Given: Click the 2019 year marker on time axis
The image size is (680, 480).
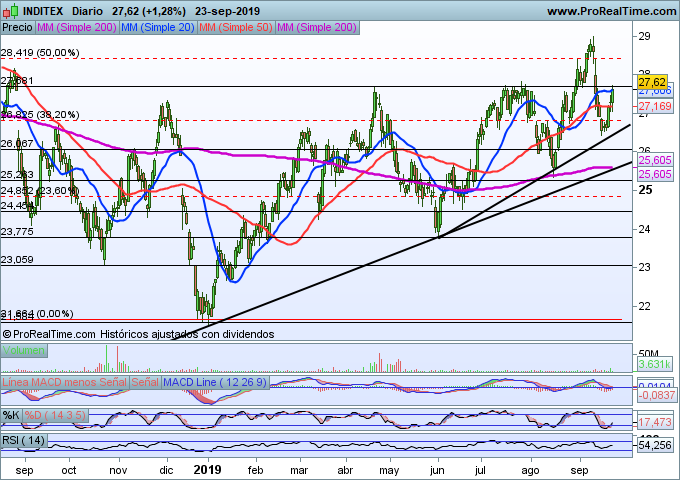Looking at the screenshot, I should point(207,470).
